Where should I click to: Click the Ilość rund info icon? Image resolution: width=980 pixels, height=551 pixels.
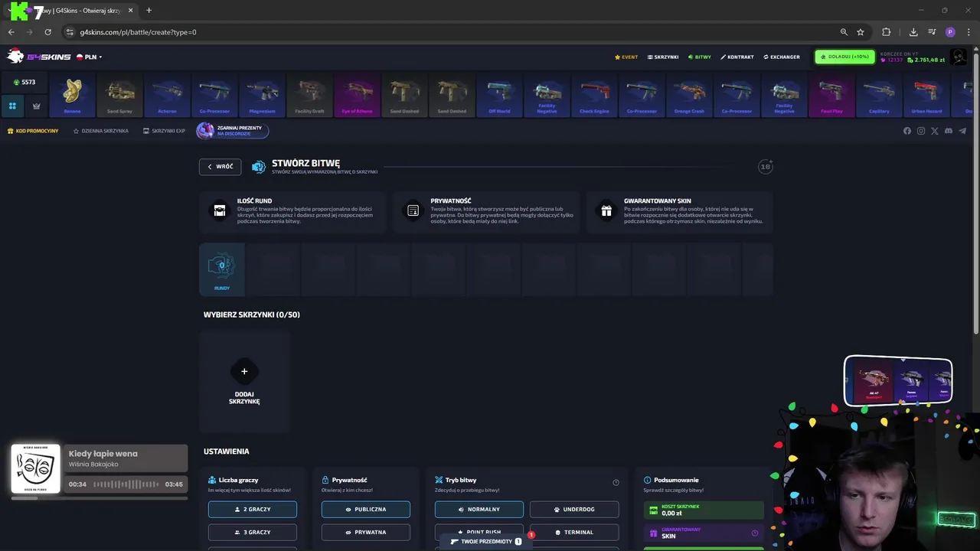[x=220, y=210]
